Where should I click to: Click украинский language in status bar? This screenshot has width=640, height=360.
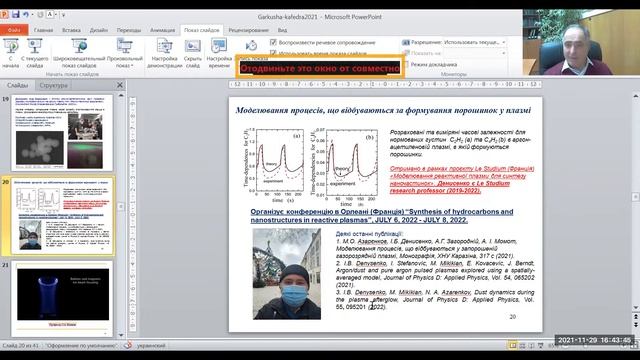151,346
